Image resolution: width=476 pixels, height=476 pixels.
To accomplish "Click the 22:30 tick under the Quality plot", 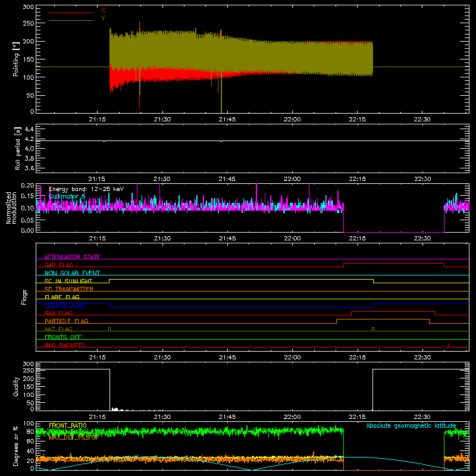I will [422, 417].
